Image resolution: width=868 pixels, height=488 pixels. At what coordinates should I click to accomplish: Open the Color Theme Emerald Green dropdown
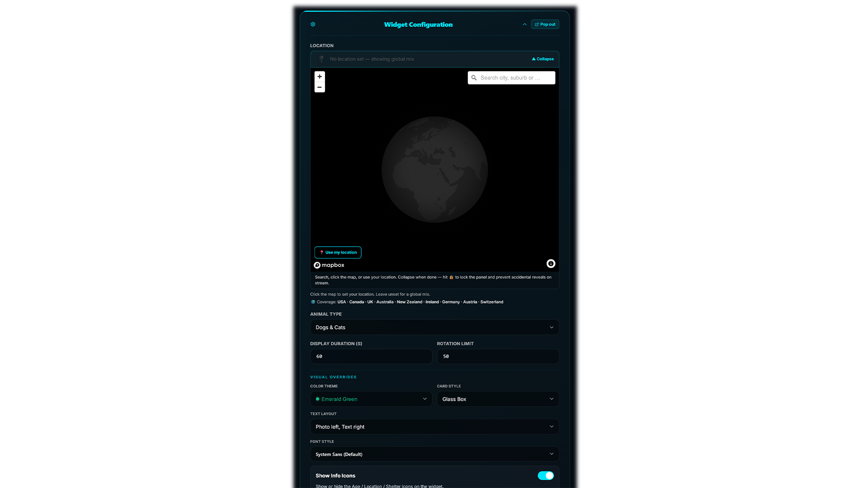[371, 399]
